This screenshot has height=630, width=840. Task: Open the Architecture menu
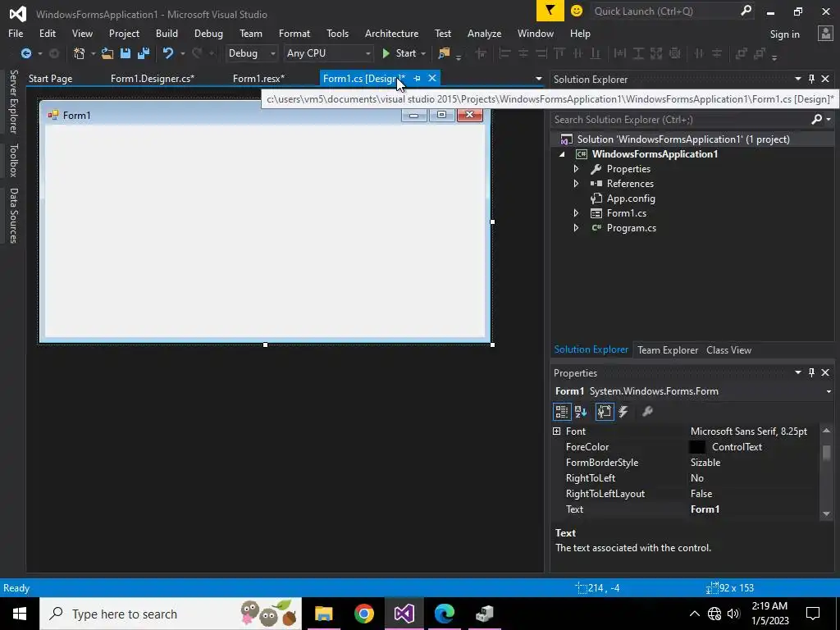(x=391, y=33)
